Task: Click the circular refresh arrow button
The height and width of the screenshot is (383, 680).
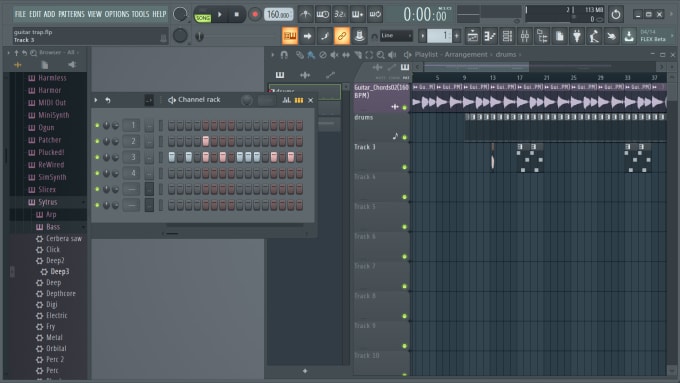Action: (615, 14)
